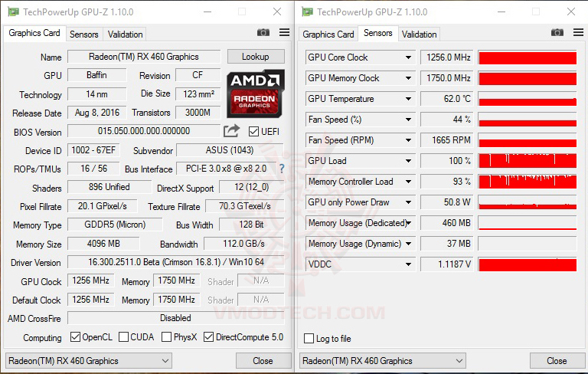Open the Radeon RX 460 selector in the left window
The width and height of the screenshot is (588, 374).
pos(89,361)
